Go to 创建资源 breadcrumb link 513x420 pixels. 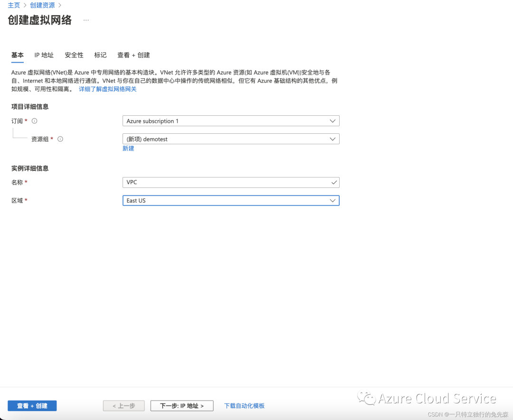pos(42,5)
